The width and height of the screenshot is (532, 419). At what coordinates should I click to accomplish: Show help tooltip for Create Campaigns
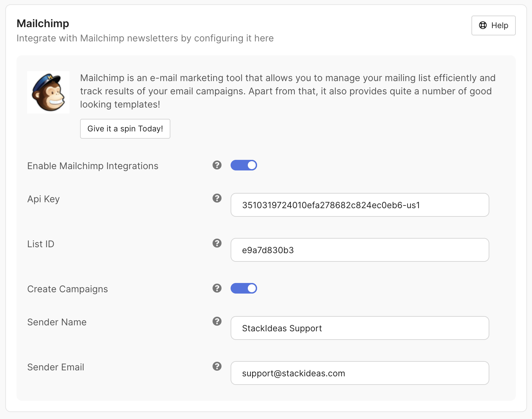coord(217,288)
